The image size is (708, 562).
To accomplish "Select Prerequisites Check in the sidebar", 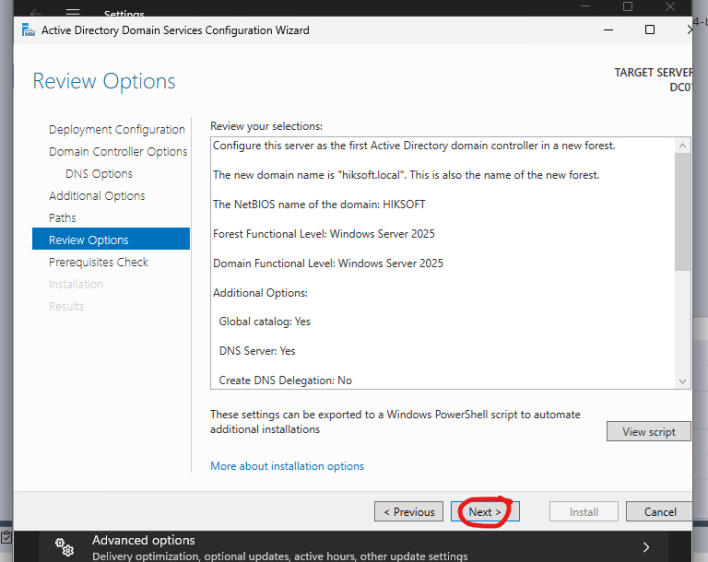I will [x=98, y=262].
